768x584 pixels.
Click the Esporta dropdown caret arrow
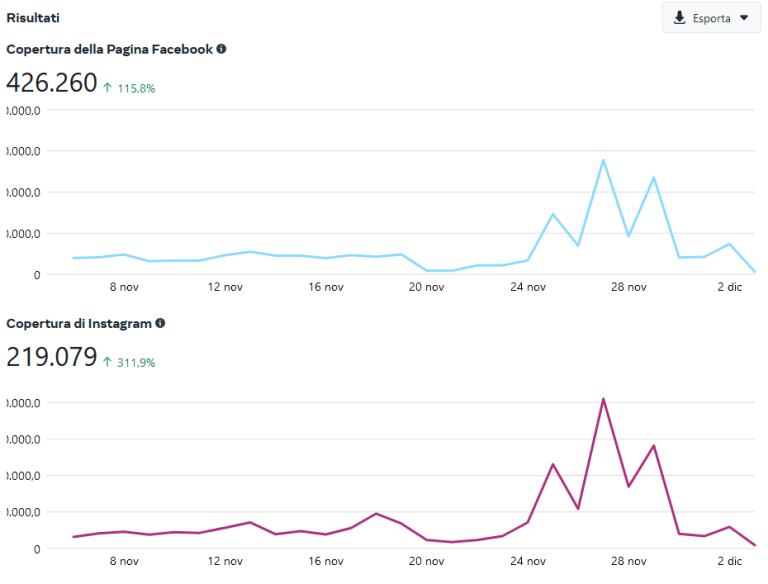point(744,18)
